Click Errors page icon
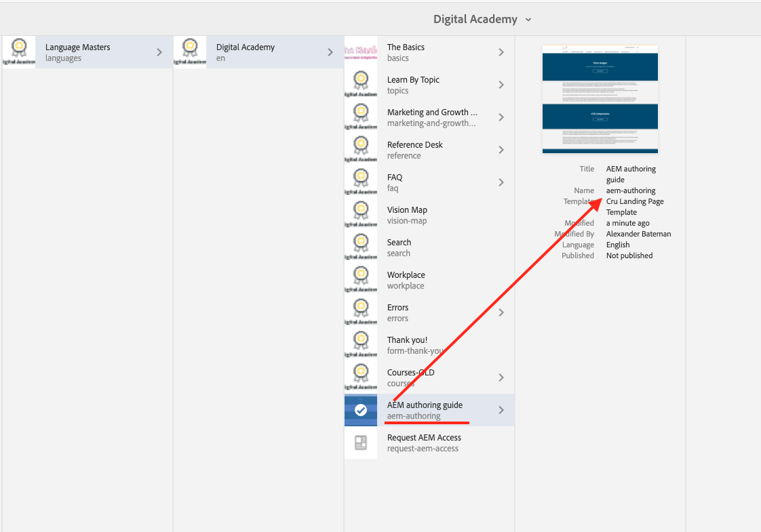Image resolution: width=761 pixels, height=532 pixels. coord(361,312)
